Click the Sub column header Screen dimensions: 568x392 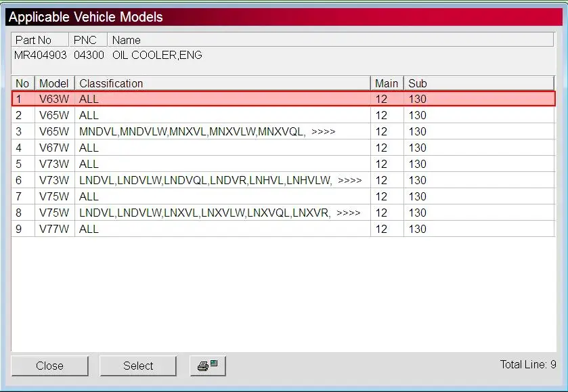pos(479,83)
